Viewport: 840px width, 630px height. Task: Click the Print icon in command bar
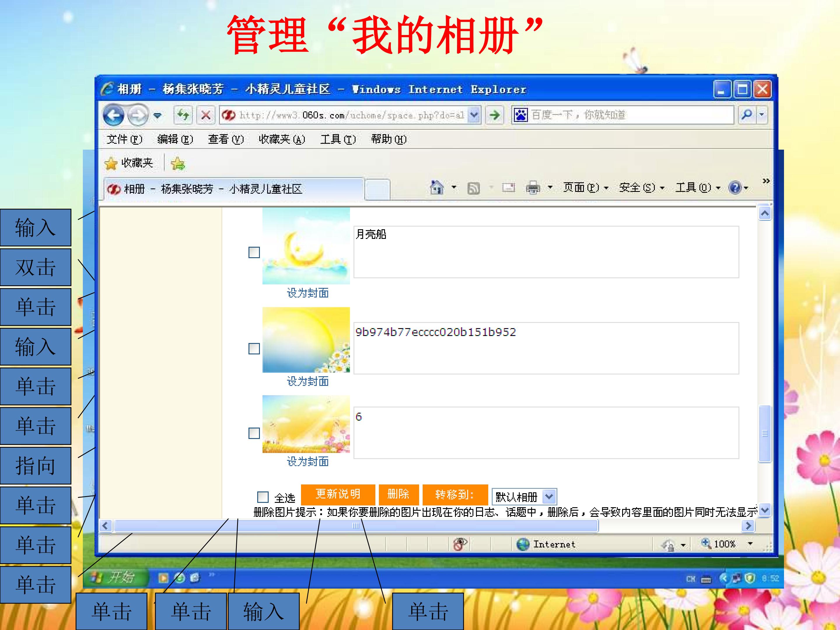click(533, 188)
